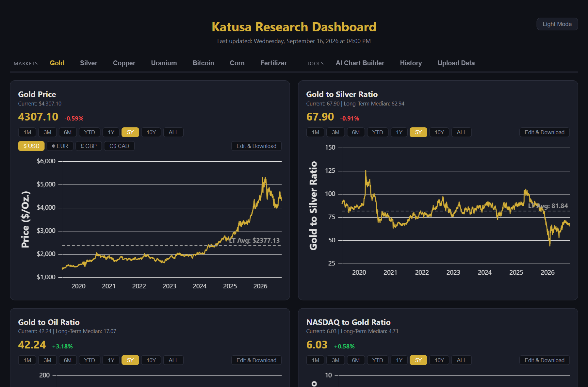Click Edit & Download on NASDAQ to Gold Ratio
The height and width of the screenshot is (387, 588).
545,360
